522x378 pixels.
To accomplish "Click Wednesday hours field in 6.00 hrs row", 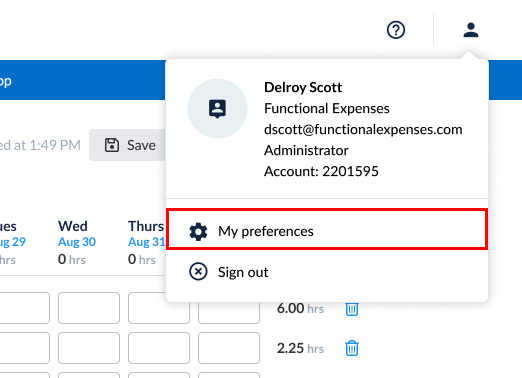I will tap(89, 308).
